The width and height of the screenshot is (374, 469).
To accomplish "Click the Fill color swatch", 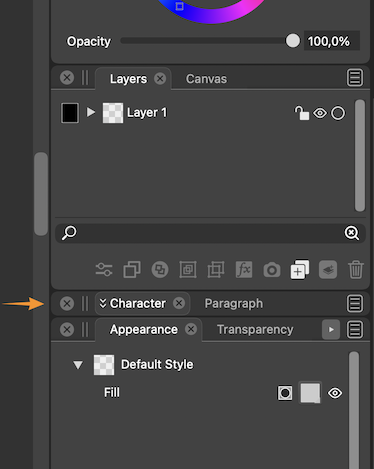I will 310,393.
